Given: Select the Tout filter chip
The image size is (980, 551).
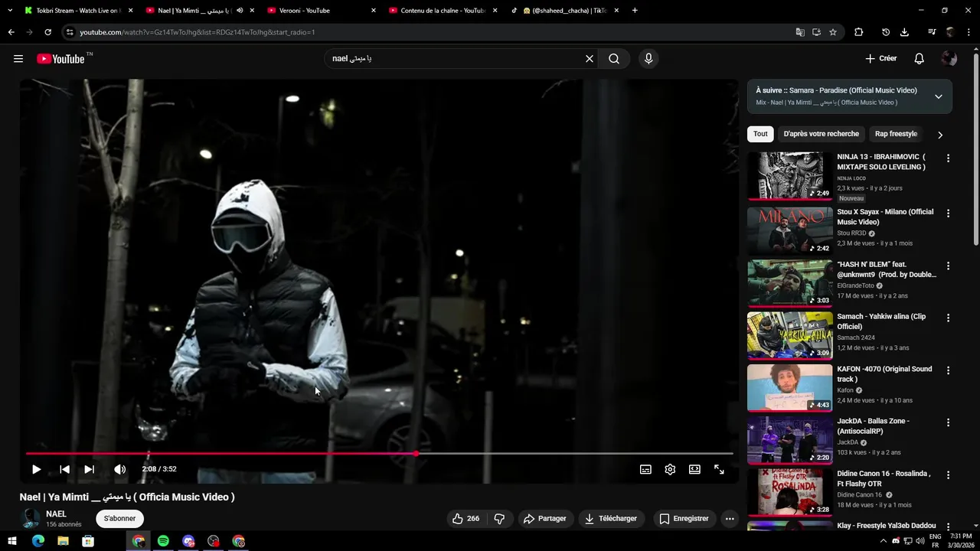Looking at the screenshot, I should 760,134.
